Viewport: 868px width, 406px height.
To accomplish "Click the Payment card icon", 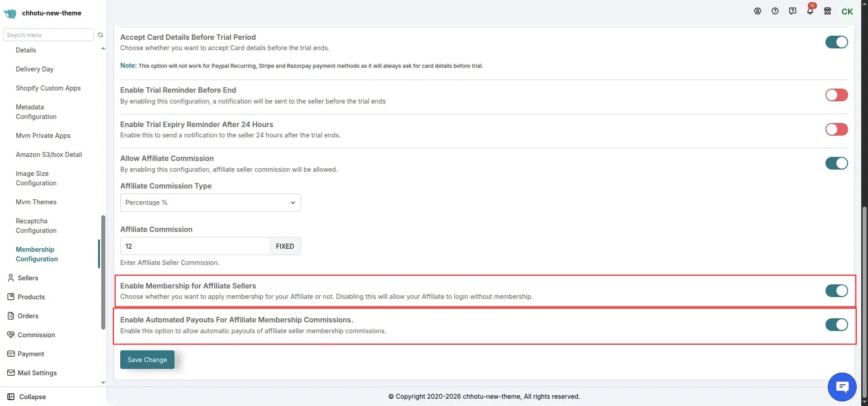I will point(11,354).
